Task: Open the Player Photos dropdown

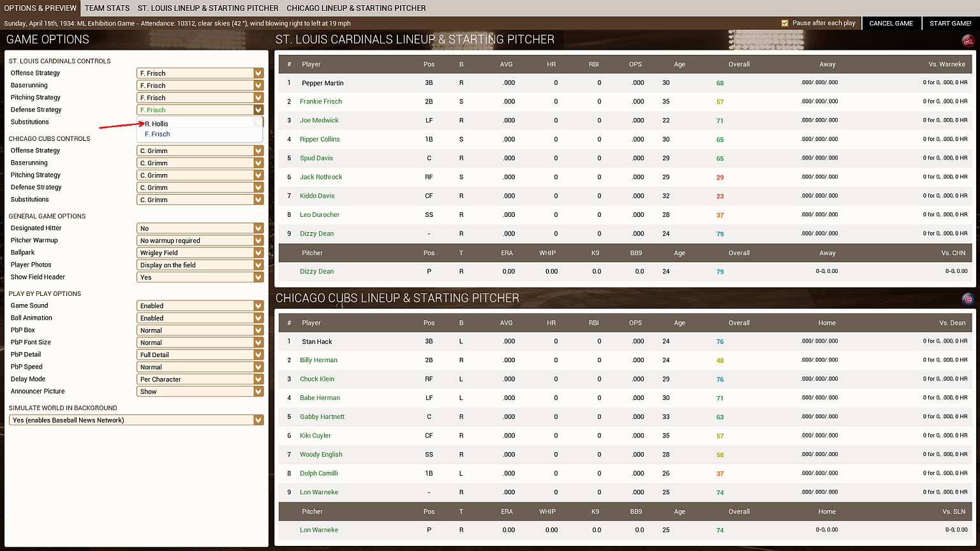Action: 200,265
